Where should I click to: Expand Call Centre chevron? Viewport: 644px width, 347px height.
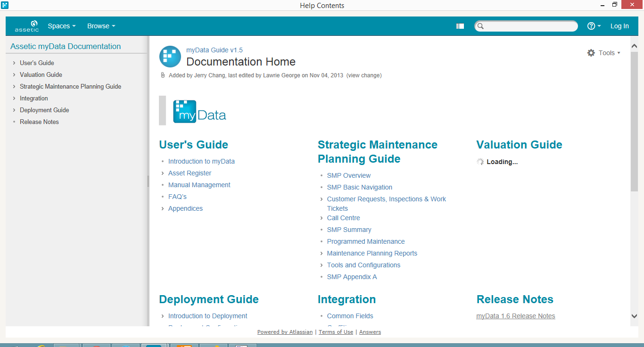(x=322, y=218)
